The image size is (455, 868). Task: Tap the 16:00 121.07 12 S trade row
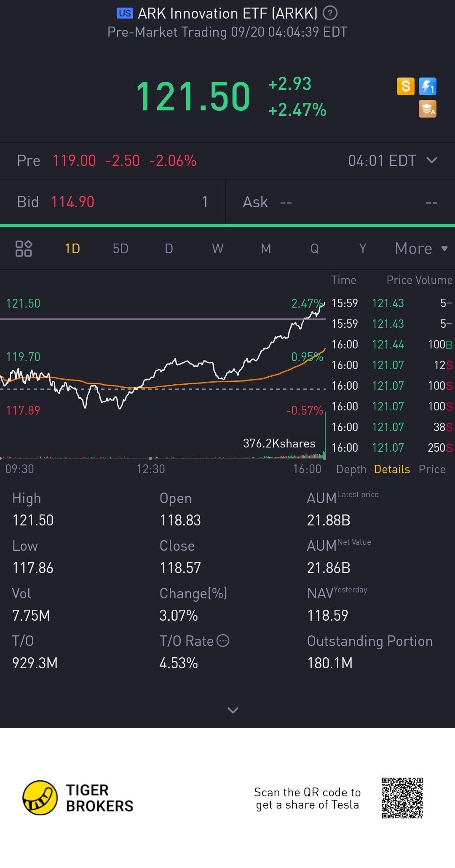pyautogui.click(x=392, y=365)
